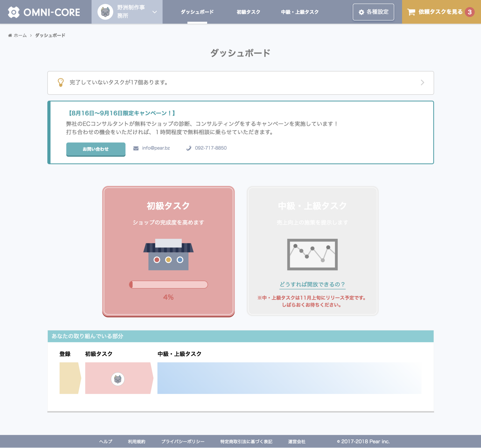Click the OMNI-CORE gear logo icon

(14, 12)
